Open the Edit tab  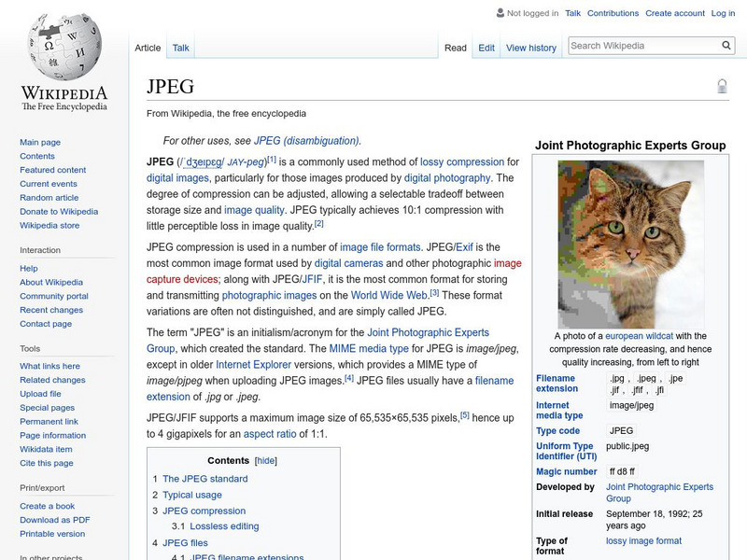(x=486, y=48)
